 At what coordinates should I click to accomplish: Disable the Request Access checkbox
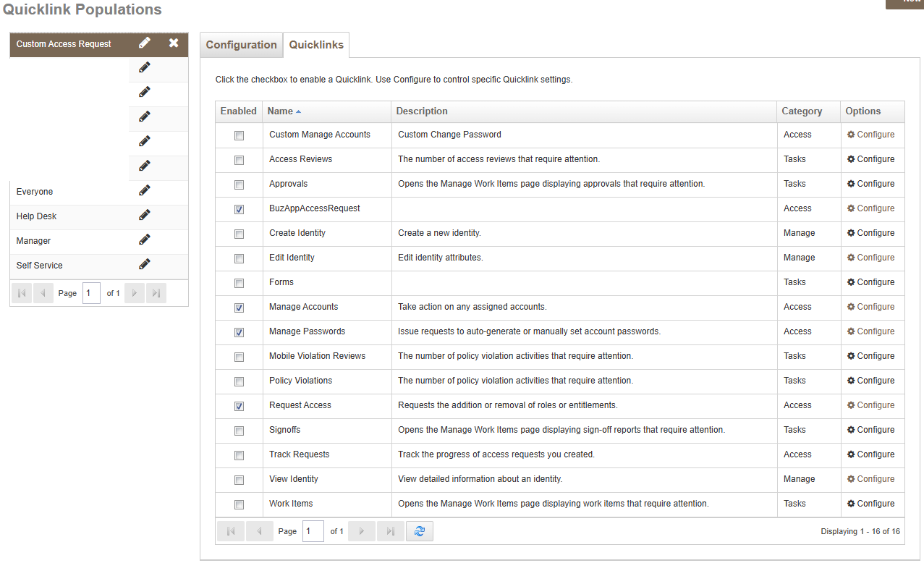(239, 406)
